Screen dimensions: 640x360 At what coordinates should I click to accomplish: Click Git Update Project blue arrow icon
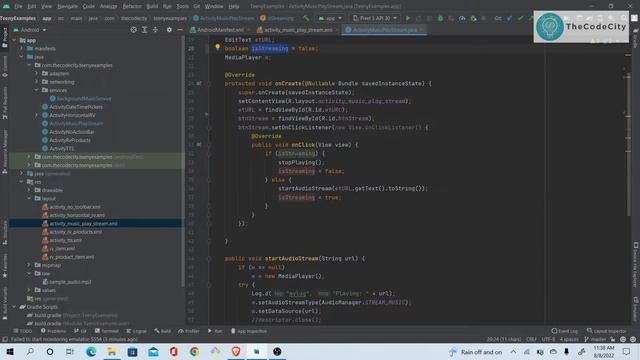coord(509,18)
